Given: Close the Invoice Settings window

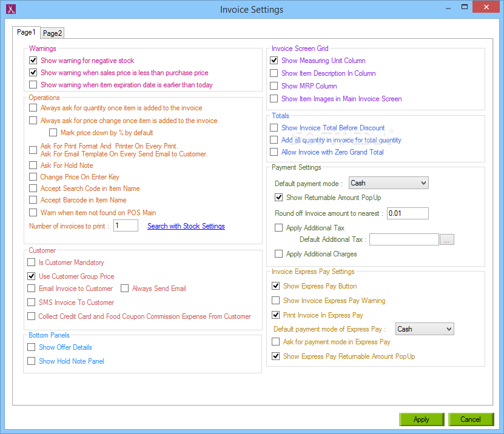Looking at the screenshot, I should click(486, 7).
